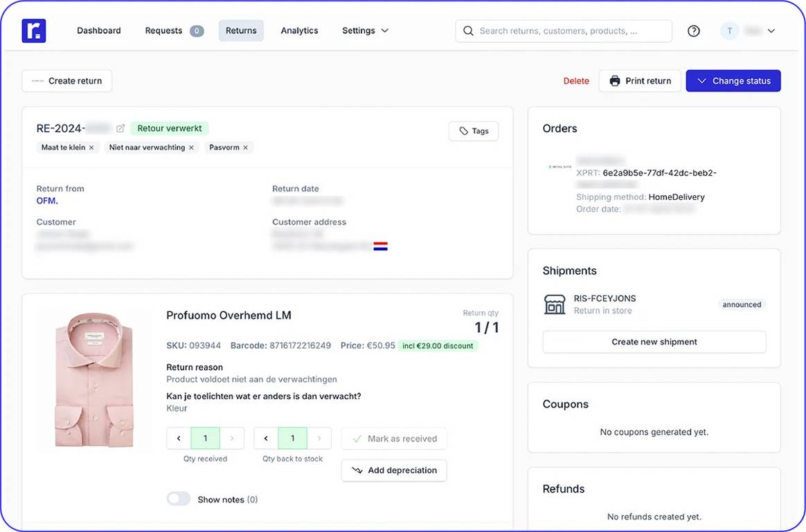Click the incl €29.00 discount badge
This screenshot has height=532, width=806.
438,346
